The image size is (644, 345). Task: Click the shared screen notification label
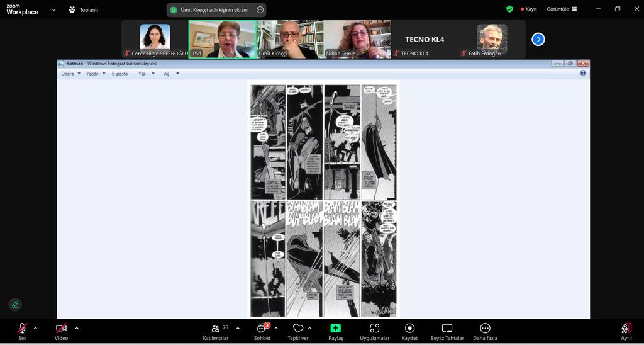(214, 10)
